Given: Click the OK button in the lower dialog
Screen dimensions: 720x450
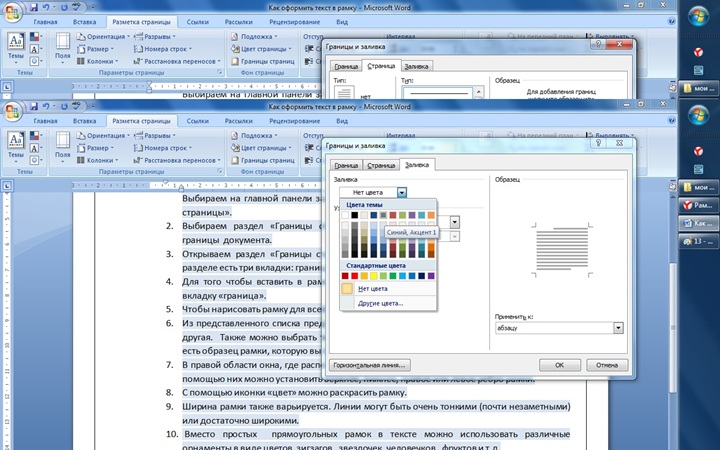Looking at the screenshot, I should click(x=559, y=365).
